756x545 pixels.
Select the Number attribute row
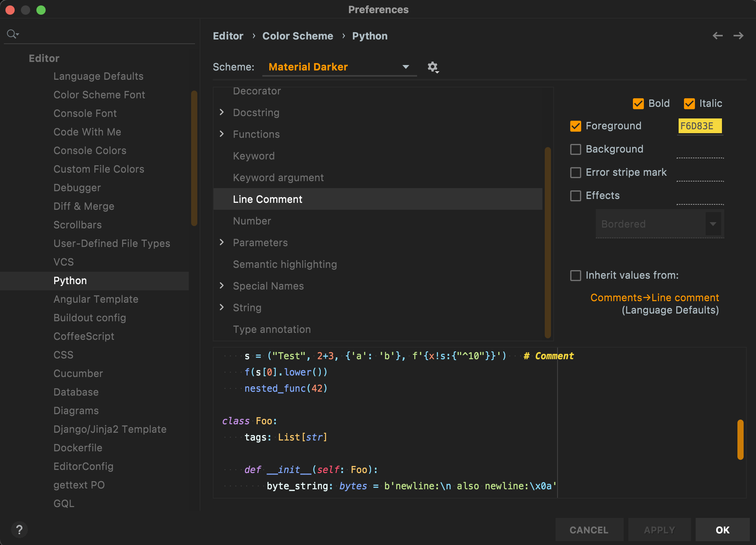[378, 221]
